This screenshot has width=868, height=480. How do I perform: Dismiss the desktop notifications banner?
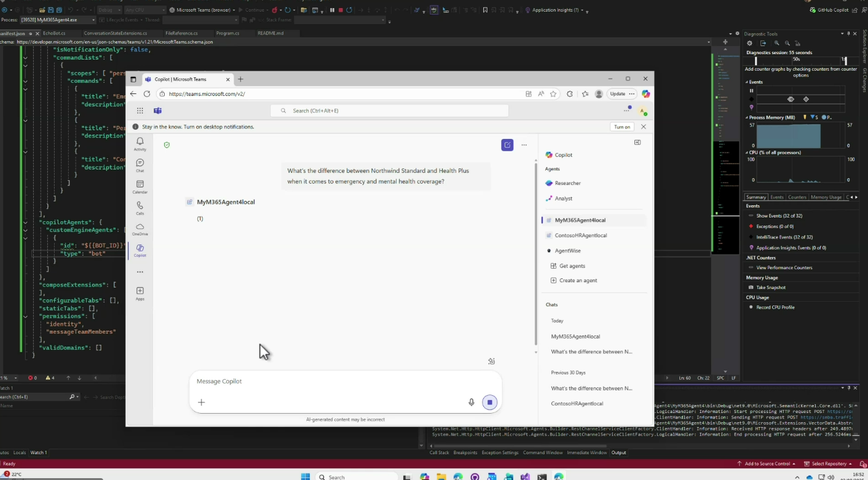click(x=644, y=127)
